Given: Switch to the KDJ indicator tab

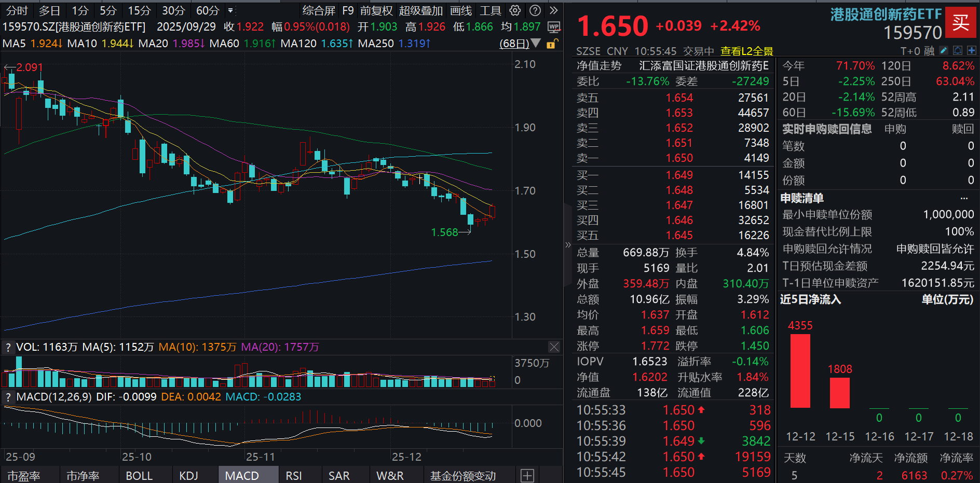Looking at the screenshot, I should point(189,475).
